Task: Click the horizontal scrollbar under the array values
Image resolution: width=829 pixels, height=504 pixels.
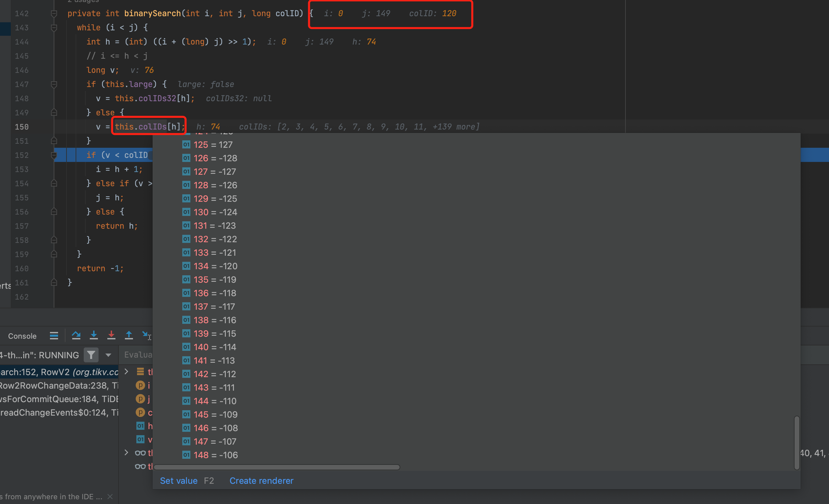Action: pyautogui.click(x=276, y=467)
